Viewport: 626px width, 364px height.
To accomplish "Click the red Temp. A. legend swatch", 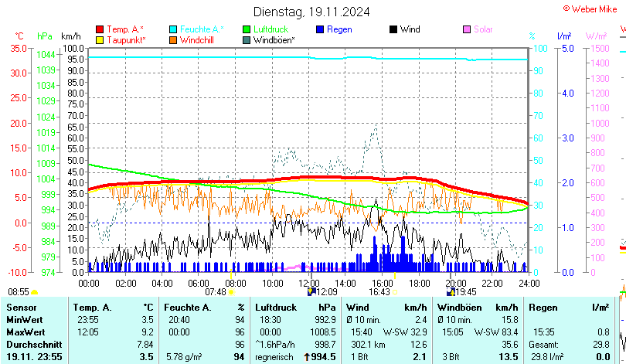I will pyautogui.click(x=100, y=29).
